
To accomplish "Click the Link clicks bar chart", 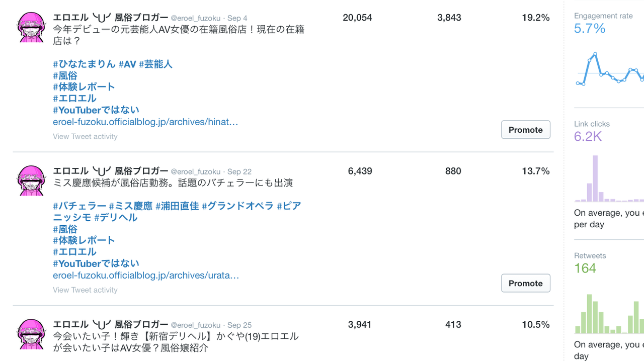I will click(x=609, y=178).
